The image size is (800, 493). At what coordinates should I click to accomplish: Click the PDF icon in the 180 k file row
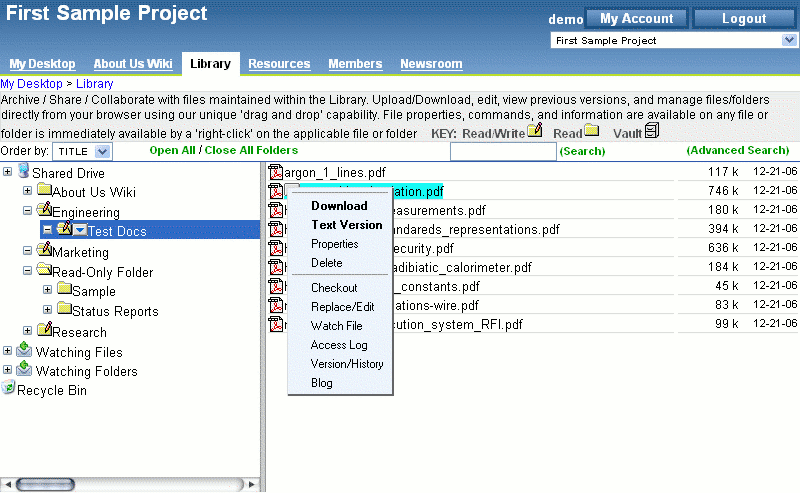point(276,210)
